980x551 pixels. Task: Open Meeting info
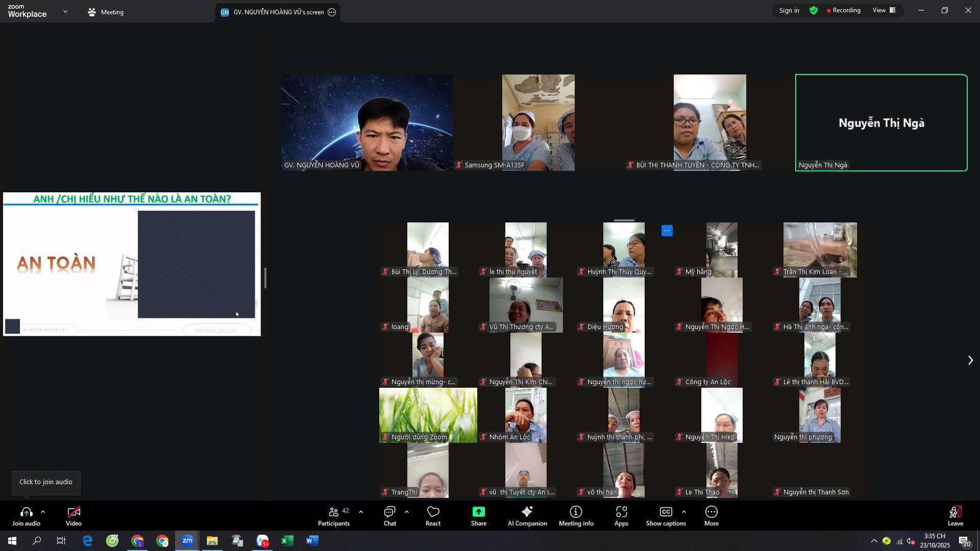[576, 516]
